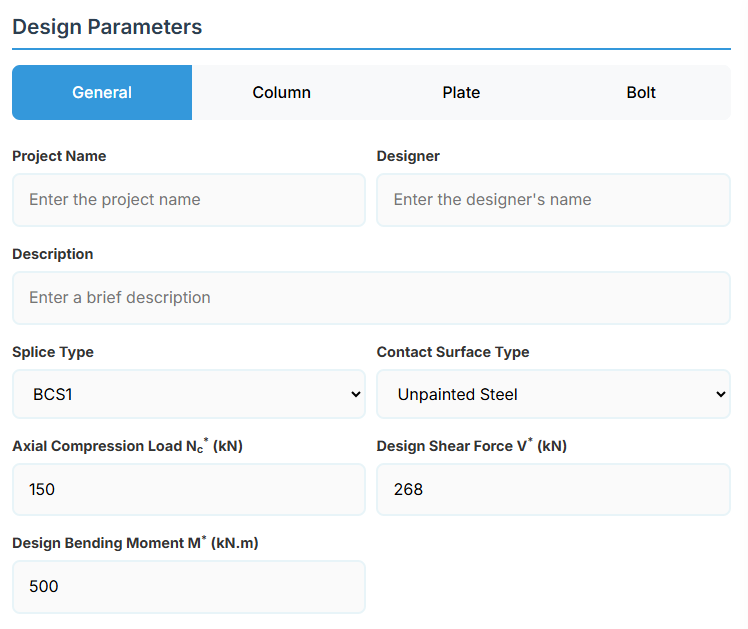Click the Contact Surface Type label
This screenshot has width=748, height=629.
[x=453, y=352]
